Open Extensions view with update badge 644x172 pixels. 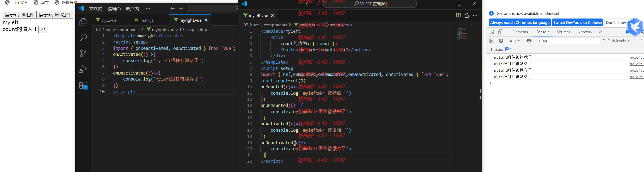click(83, 85)
